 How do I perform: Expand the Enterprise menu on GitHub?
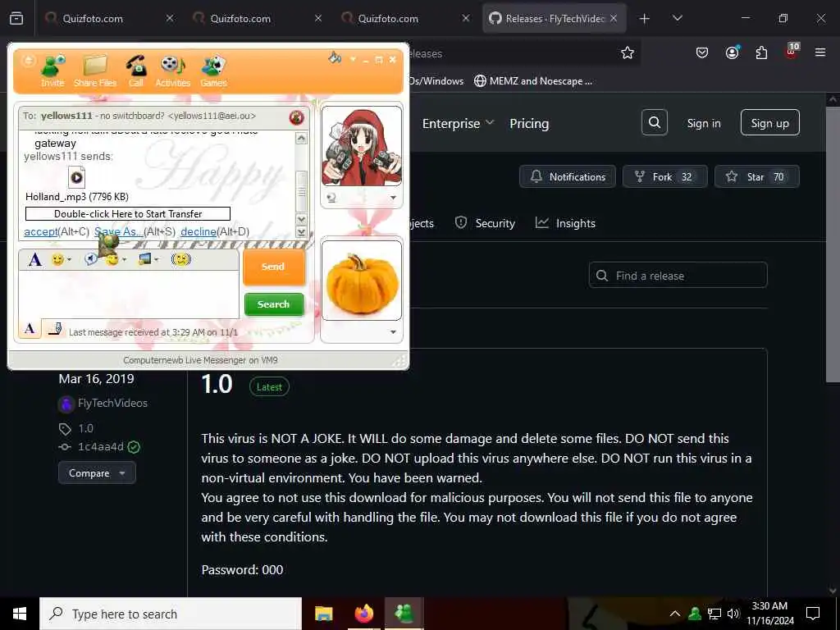[x=458, y=123]
